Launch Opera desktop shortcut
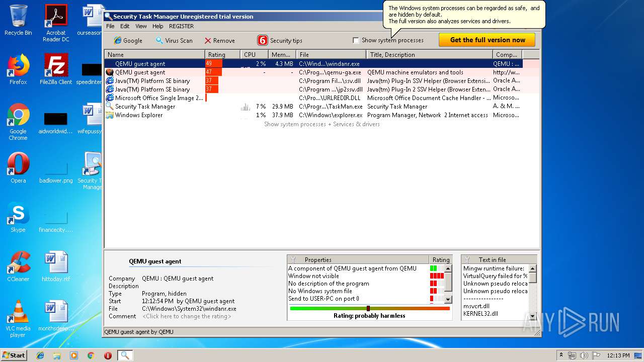Viewport: 644px width, 362px height. click(18, 168)
